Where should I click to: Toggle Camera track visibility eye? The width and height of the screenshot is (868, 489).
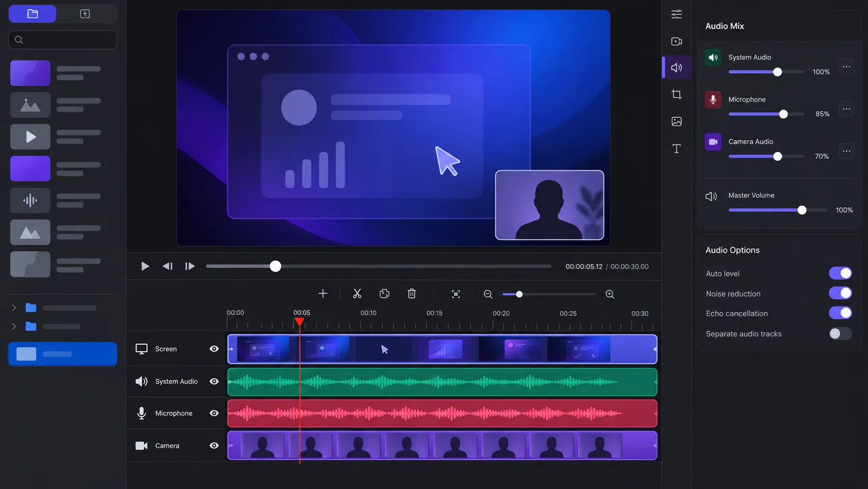pos(214,446)
